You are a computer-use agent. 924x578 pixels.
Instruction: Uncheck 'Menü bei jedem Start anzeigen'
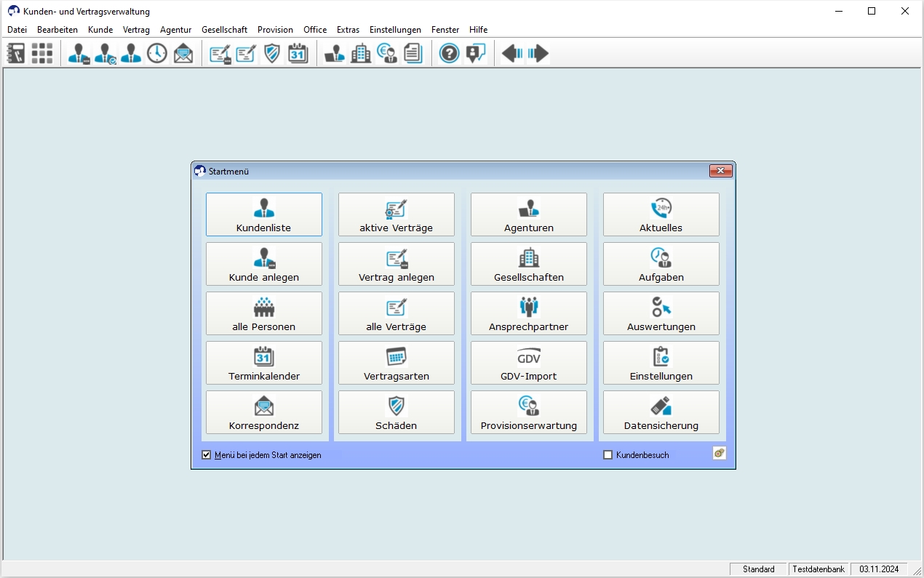click(x=207, y=455)
